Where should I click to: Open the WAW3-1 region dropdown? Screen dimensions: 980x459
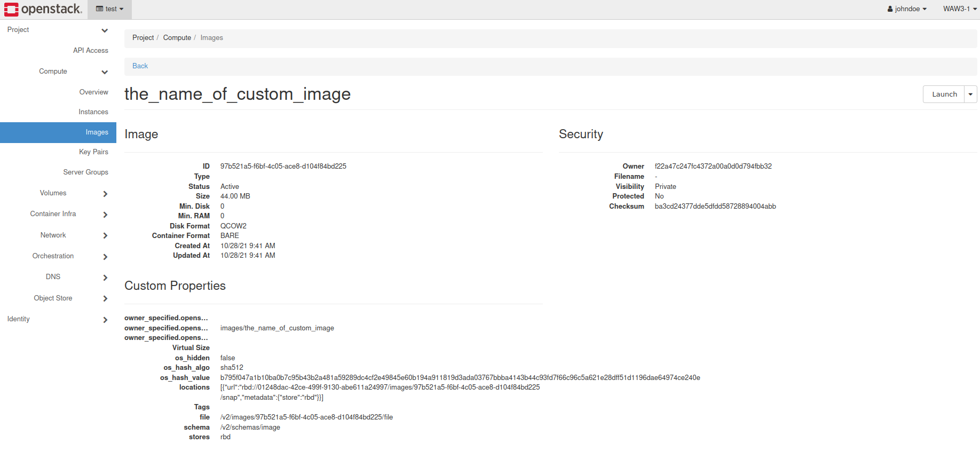pos(960,9)
